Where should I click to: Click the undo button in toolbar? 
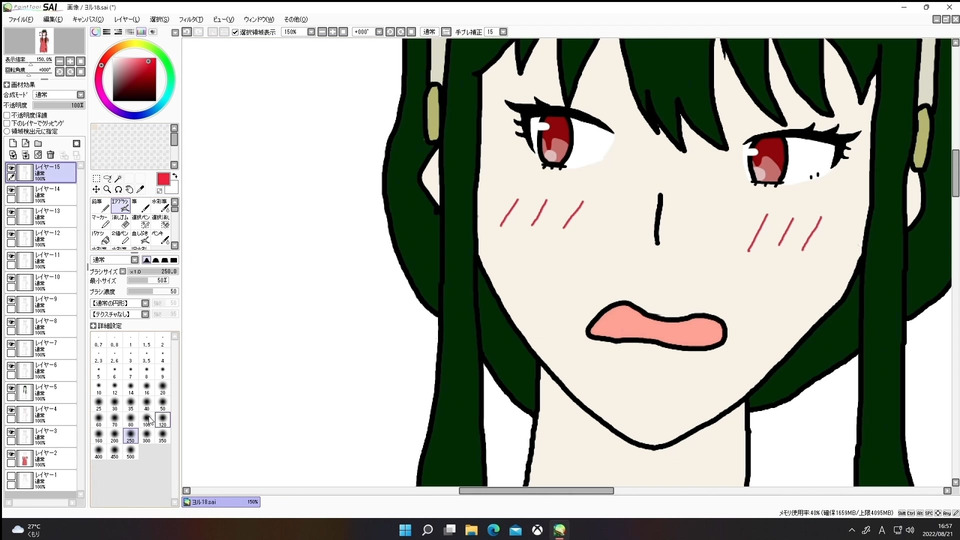187,32
